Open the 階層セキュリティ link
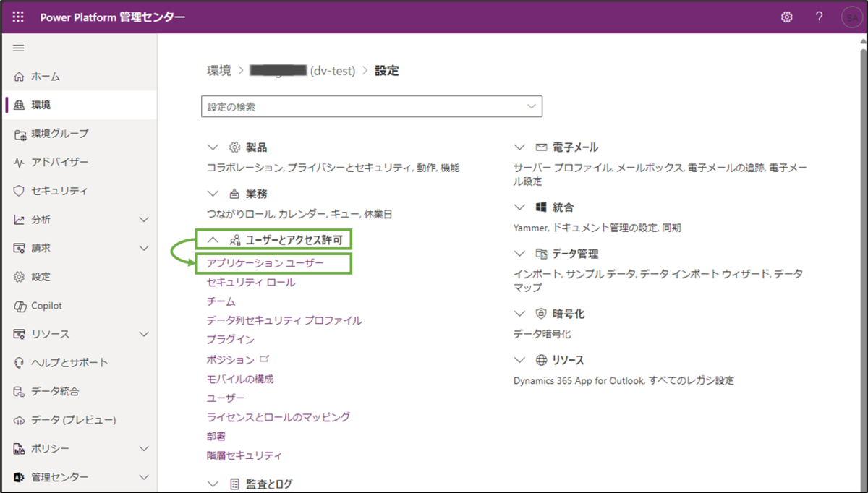Image resolution: width=868 pixels, height=493 pixels. tap(244, 456)
